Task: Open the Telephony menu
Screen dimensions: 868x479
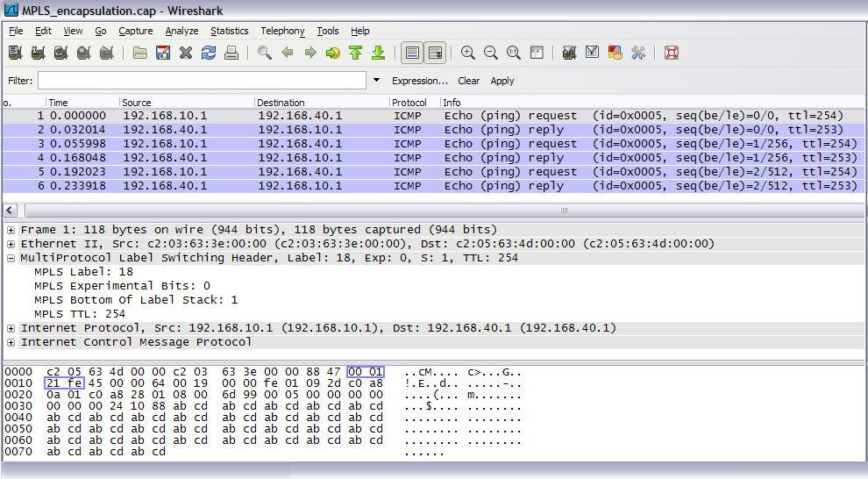Action: click(x=282, y=31)
